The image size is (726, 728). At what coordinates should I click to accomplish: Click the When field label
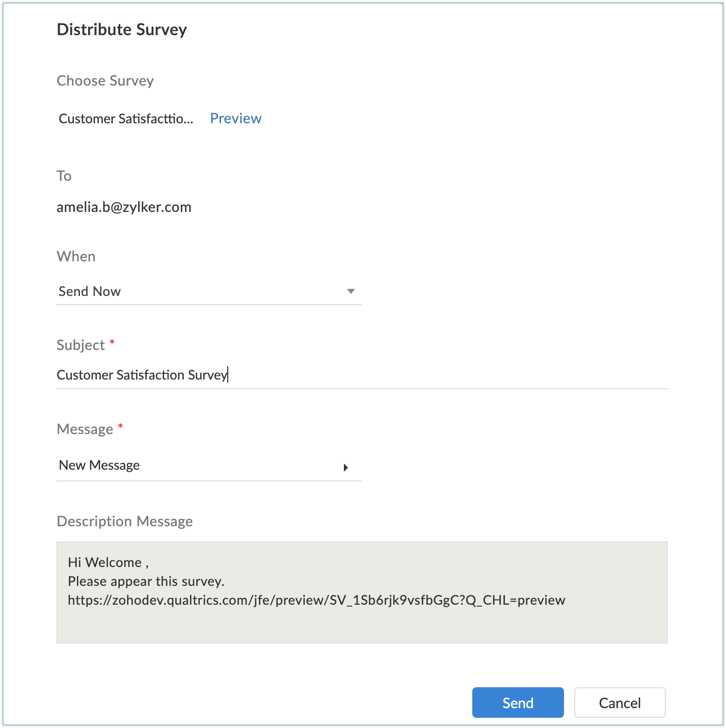(x=76, y=256)
